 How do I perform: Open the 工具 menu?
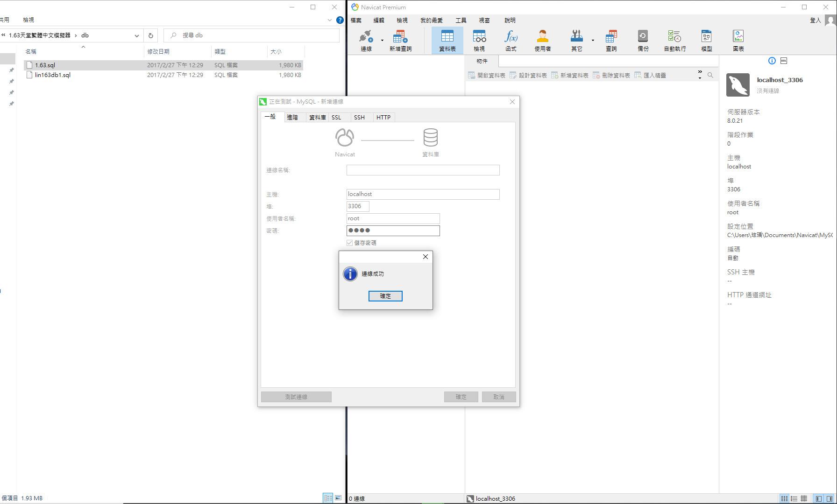tap(461, 21)
